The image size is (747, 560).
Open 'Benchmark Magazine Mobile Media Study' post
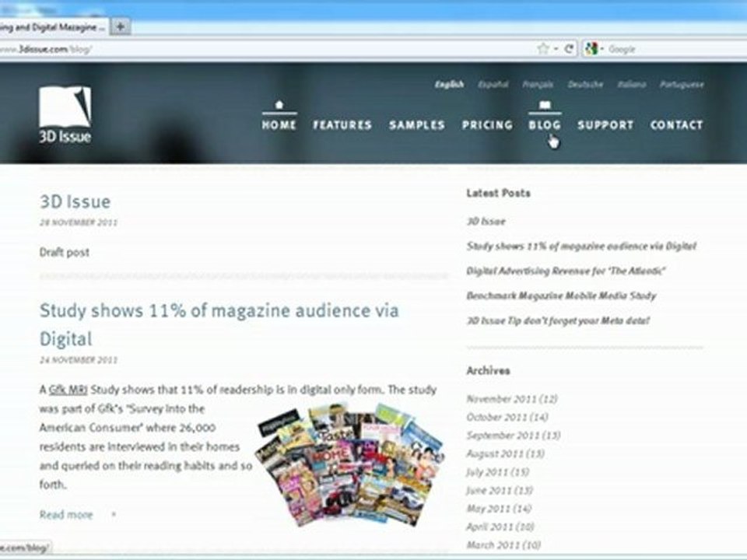[x=561, y=296]
